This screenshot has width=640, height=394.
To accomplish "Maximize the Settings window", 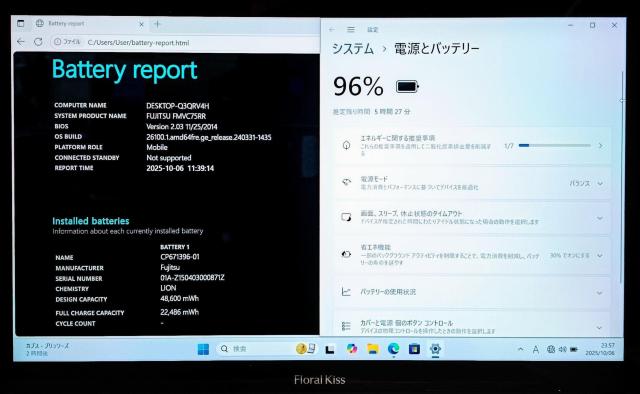I will click(x=592, y=25).
